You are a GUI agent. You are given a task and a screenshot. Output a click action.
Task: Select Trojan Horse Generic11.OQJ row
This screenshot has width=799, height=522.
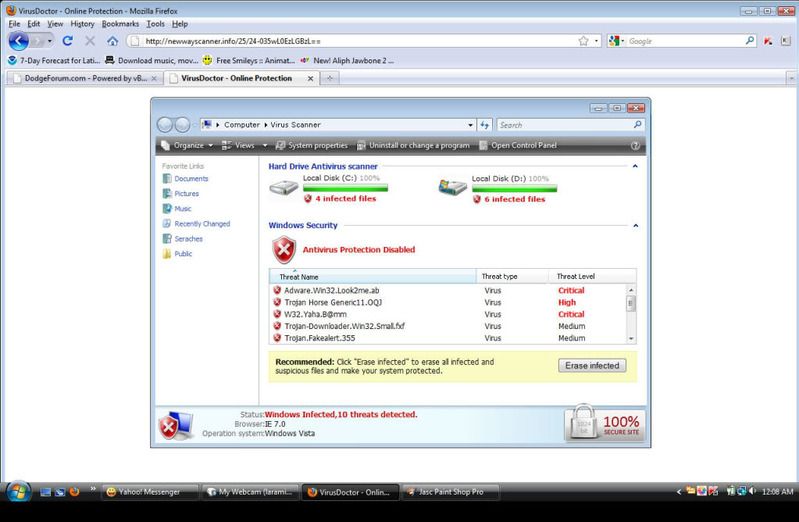coord(448,302)
